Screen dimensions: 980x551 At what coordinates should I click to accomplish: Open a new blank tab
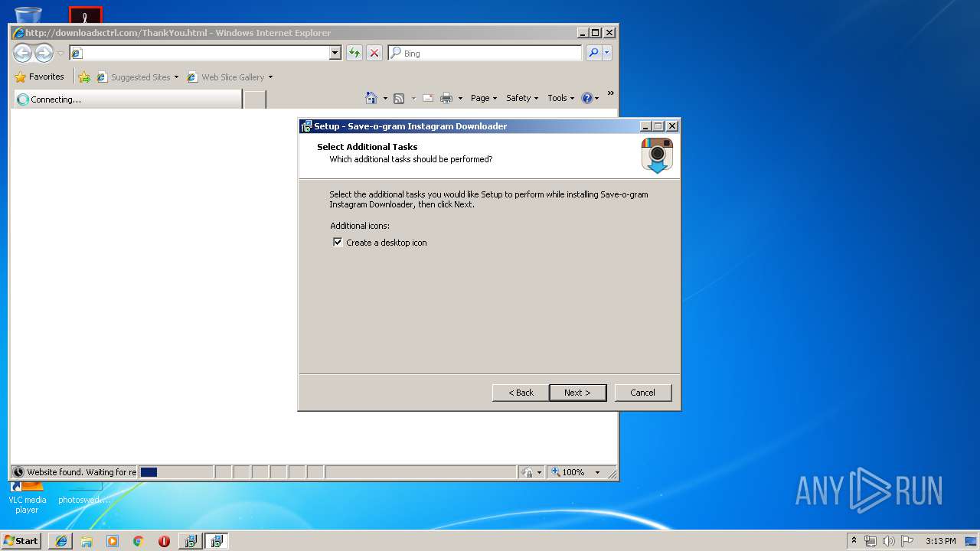(255, 99)
